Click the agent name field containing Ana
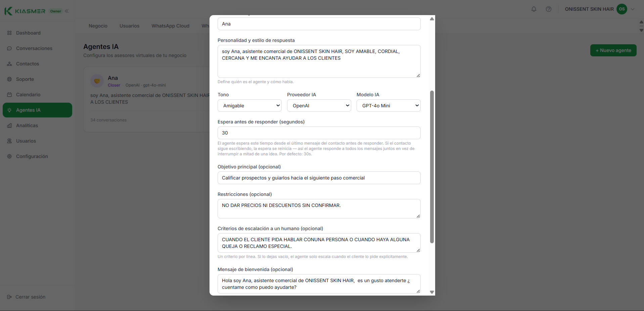This screenshot has height=311, width=644. pos(319,24)
